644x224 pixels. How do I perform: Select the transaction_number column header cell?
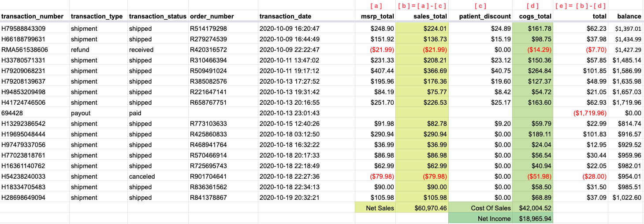(x=34, y=16)
